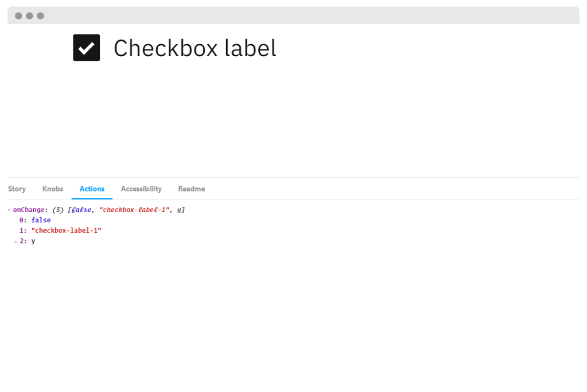Click the first window control dot

coord(18,16)
